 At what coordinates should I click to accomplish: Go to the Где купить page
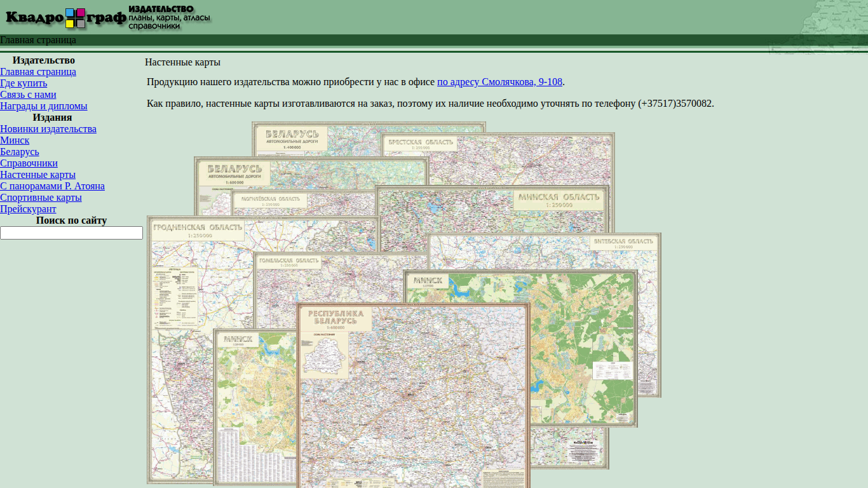pyautogui.click(x=24, y=83)
